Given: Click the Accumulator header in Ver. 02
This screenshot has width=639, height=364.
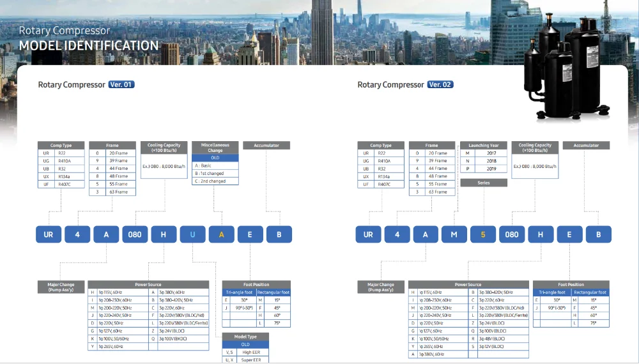Looking at the screenshot, I should [586, 146].
